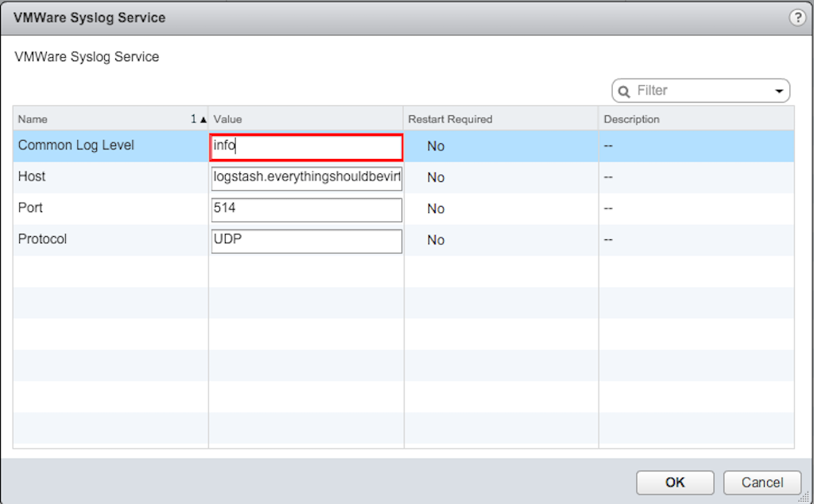Focus the Filter text field
Screen dimensions: 814x504
pyautogui.click(x=700, y=91)
